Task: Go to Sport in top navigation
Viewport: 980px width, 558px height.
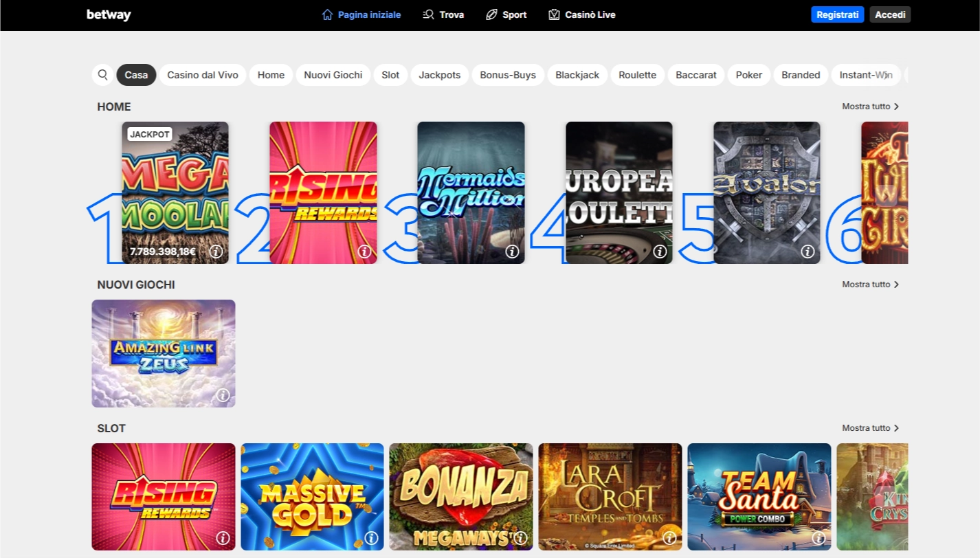Action: tap(506, 14)
